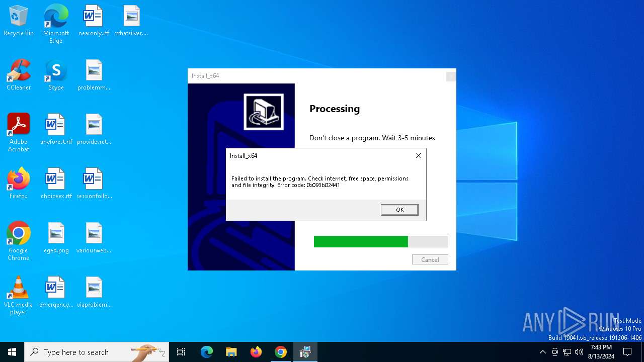Switch to the installer taskbar item
644x362 pixels.
click(305, 352)
